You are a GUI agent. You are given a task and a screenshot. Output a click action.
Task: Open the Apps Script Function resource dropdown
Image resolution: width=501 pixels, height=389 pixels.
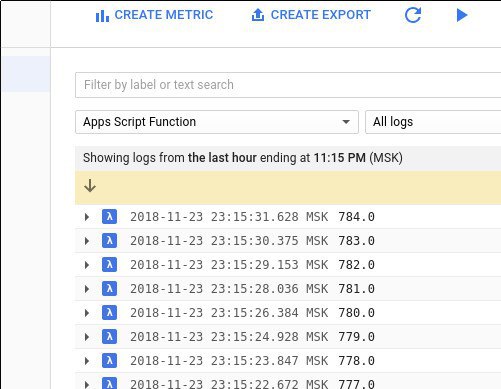[217, 122]
